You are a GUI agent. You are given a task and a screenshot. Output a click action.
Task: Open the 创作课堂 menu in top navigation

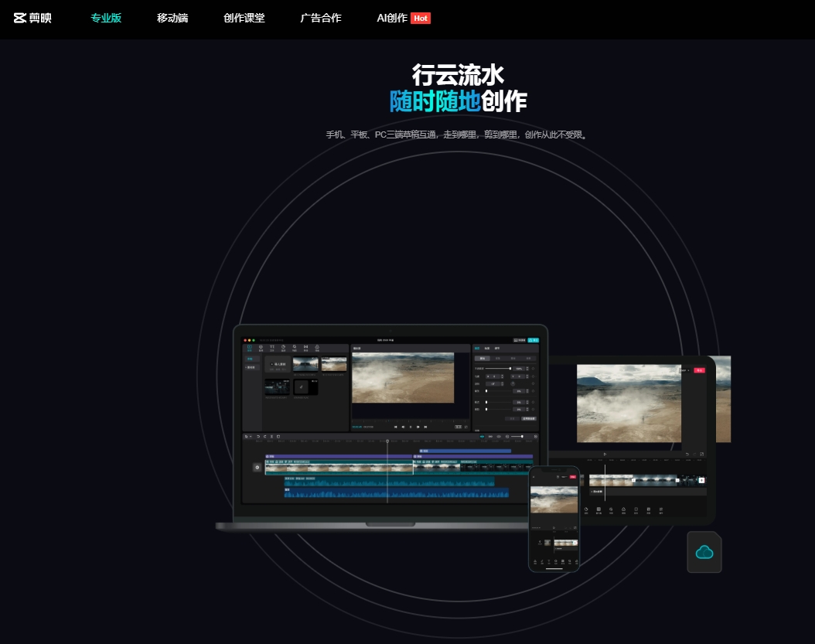click(x=244, y=18)
